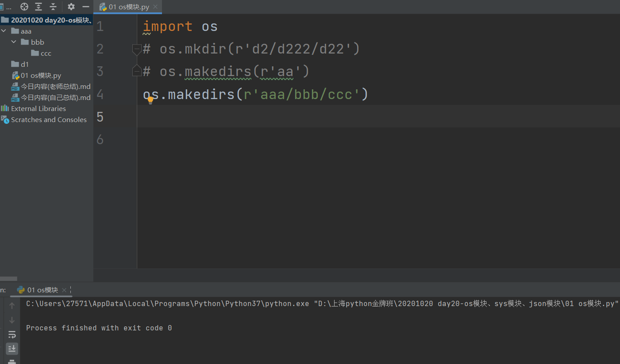This screenshot has height=364, width=620.
Task: Click the Project tree horizontal scrollbar
Action: coord(8,279)
